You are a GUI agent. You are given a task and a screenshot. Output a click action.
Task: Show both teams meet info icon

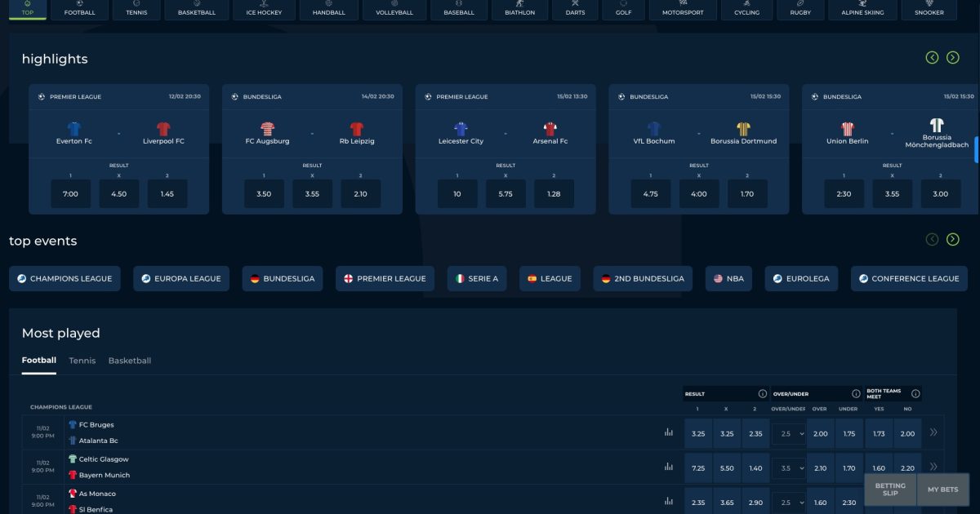[915, 393]
